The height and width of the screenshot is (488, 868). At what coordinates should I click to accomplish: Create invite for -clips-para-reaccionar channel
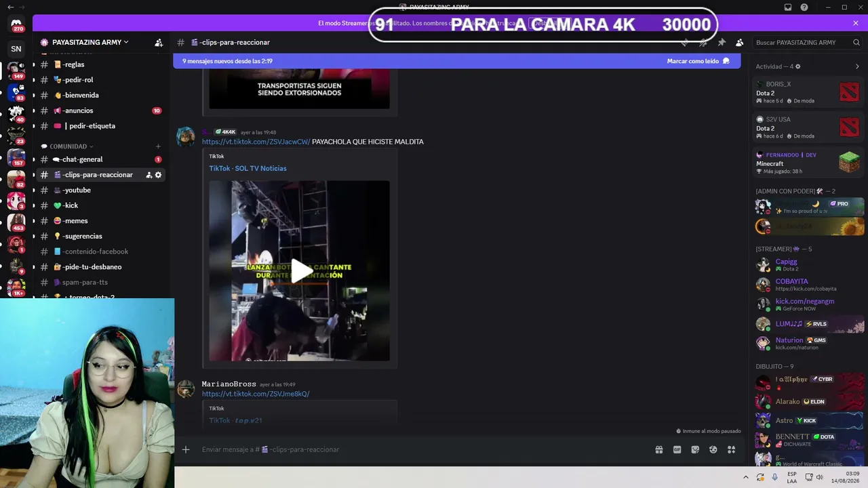[149, 175]
